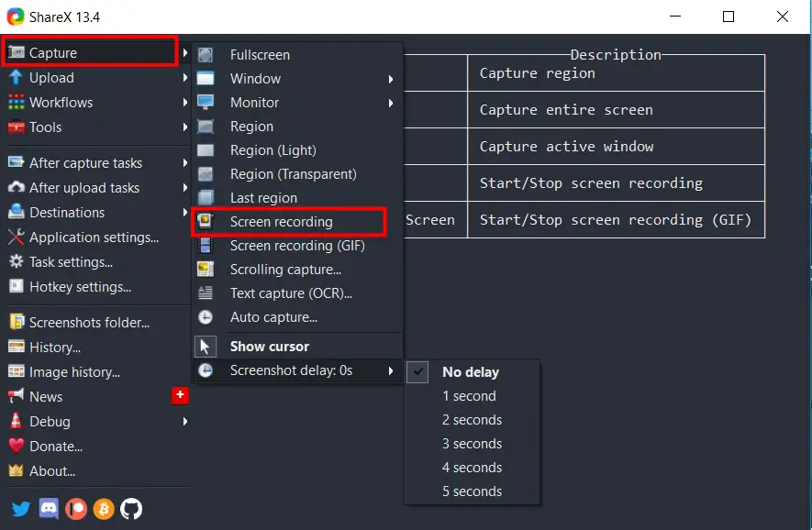
Task: Click the Scrolling capture icon
Action: (x=206, y=270)
